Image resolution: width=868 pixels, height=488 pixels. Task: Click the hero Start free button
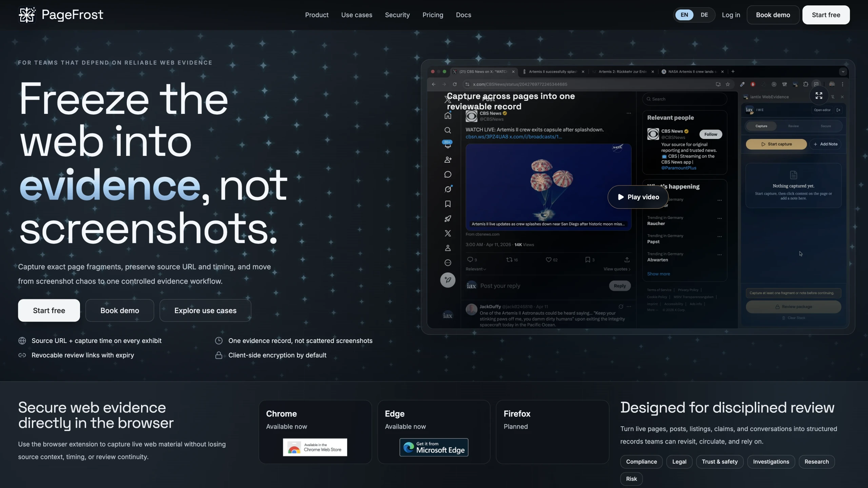tap(49, 310)
